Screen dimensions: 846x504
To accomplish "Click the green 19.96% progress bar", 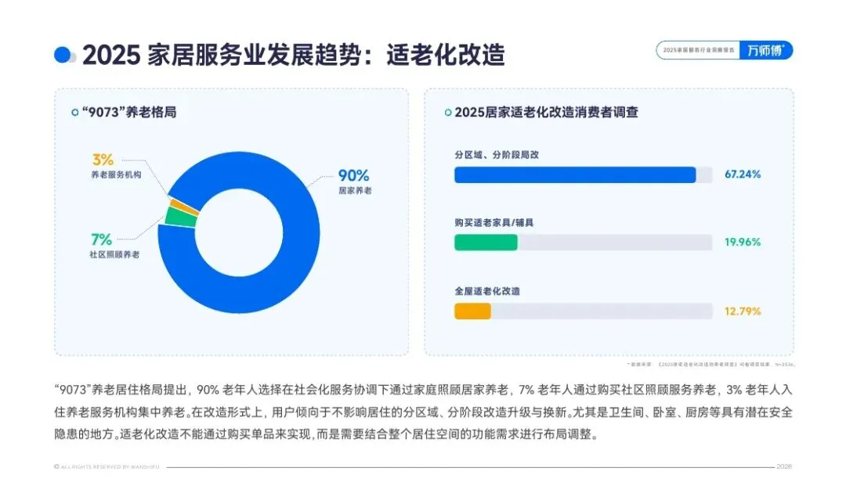I will 486,243.
